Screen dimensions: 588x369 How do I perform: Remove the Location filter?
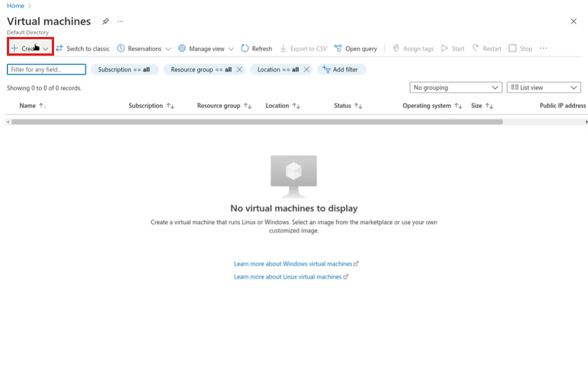306,69
